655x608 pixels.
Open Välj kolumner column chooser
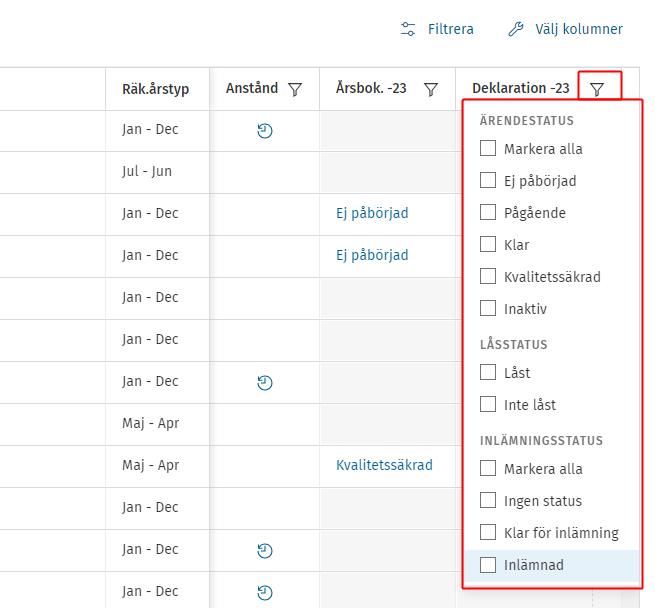(565, 29)
